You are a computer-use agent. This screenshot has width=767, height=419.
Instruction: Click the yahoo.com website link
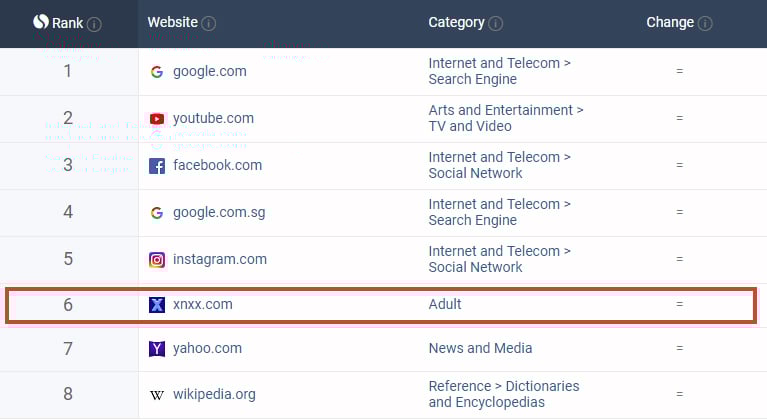click(x=207, y=349)
